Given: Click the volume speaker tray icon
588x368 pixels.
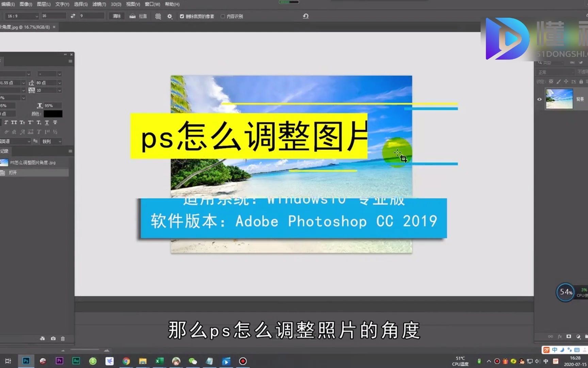Looking at the screenshot, I should pyautogui.click(x=537, y=361).
